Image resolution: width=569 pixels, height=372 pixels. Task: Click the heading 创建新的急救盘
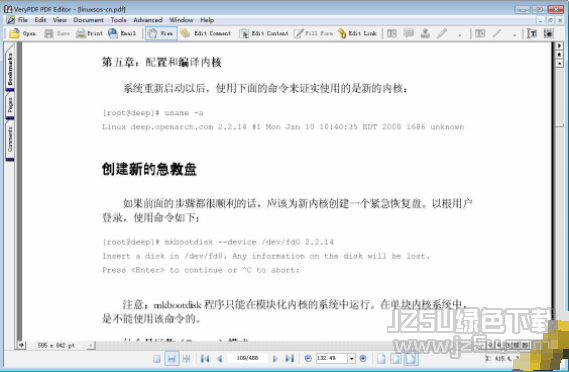149,169
